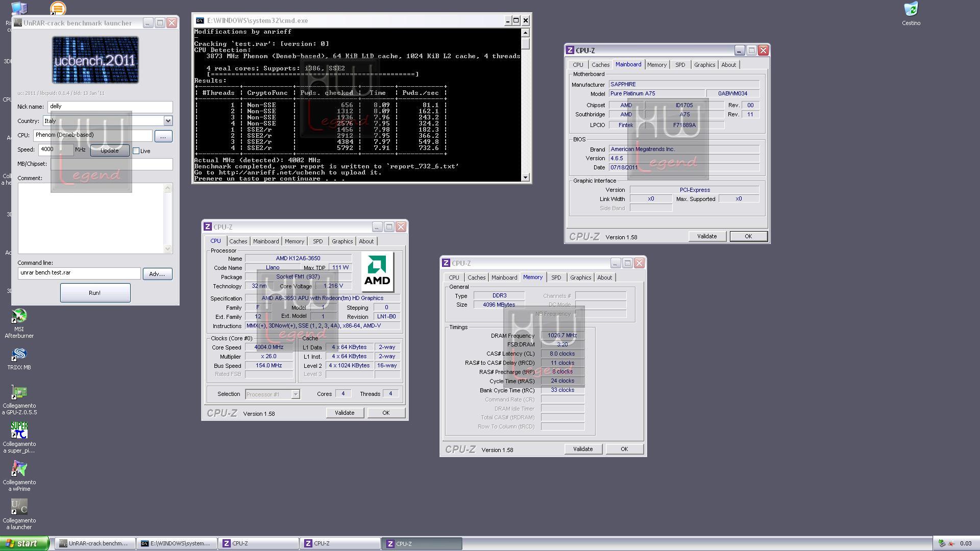This screenshot has height=551, width=980.
Task: Open the GPU-Z 0.5.5 shortcut icon
Action: (19, 393)
